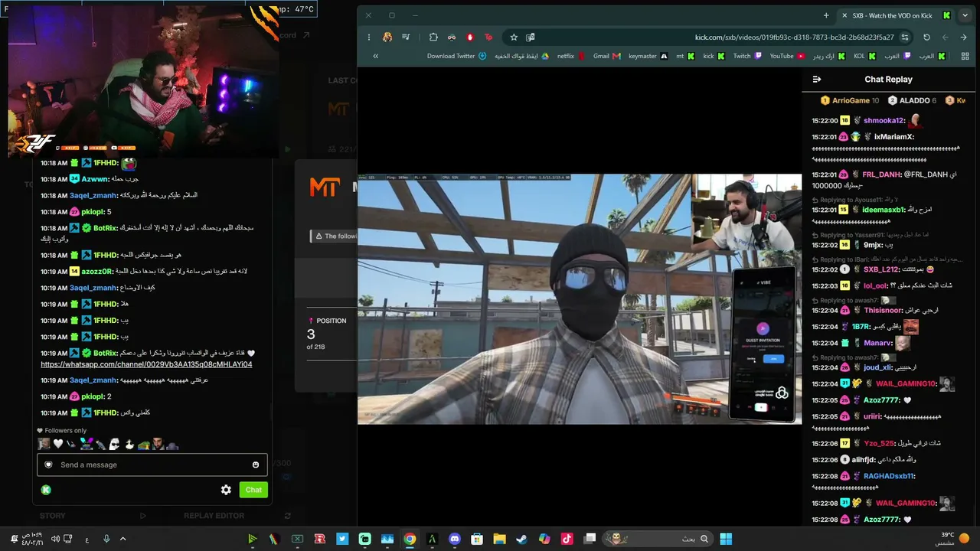980x551 pixels.
Task: Click username RAGHADsxb11 in Chat Replay
Action: click(889, 476)
